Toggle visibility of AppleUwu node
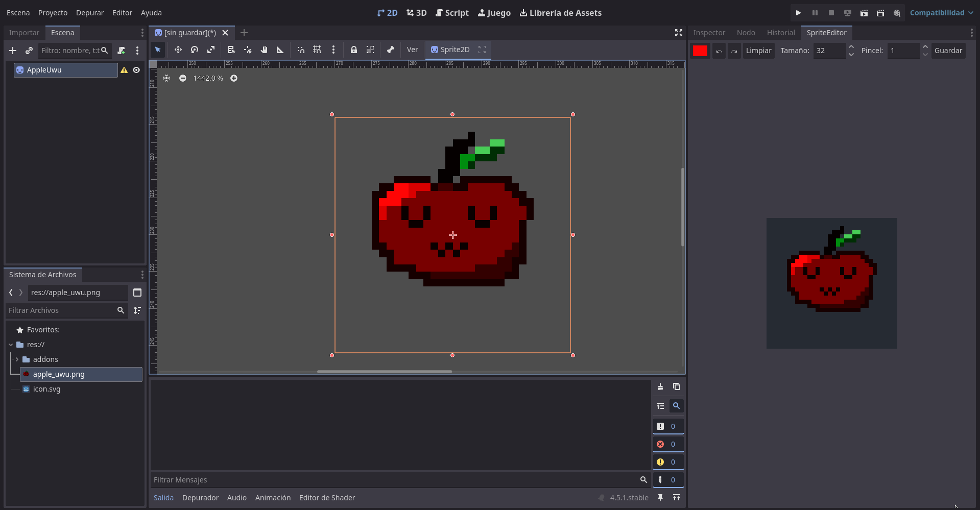The width and height of the screenshot is (980, 510). click(x=136, y=70)
